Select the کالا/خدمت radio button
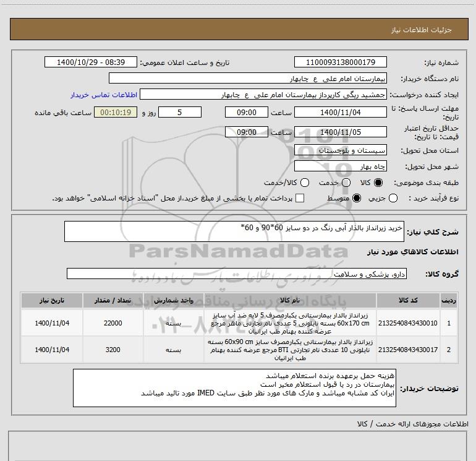Image resolution: width=476 pixels, height=461 pixels. (x=305, y=183)
